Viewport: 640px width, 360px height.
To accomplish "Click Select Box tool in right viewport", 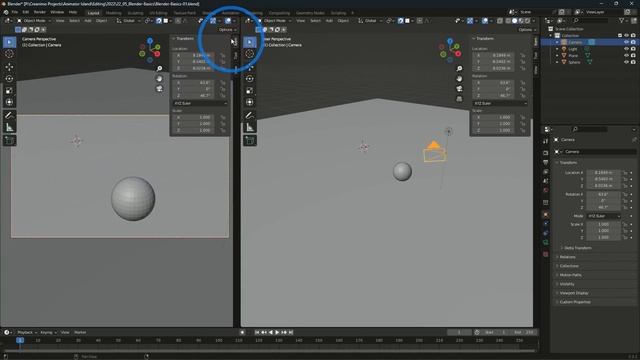I will point(250,42).
